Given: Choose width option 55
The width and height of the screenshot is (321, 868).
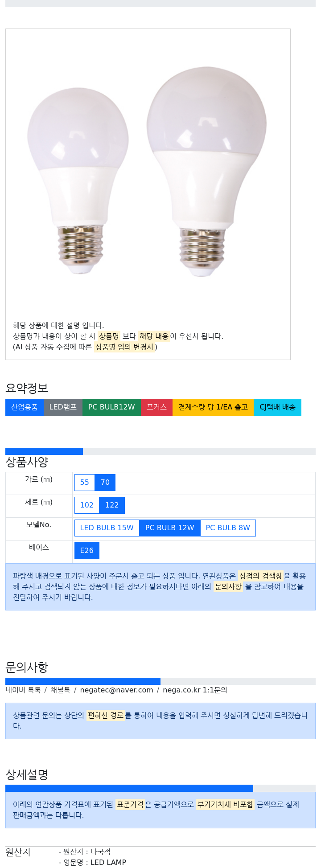Looking at the screenshot, I should [85, 483].
